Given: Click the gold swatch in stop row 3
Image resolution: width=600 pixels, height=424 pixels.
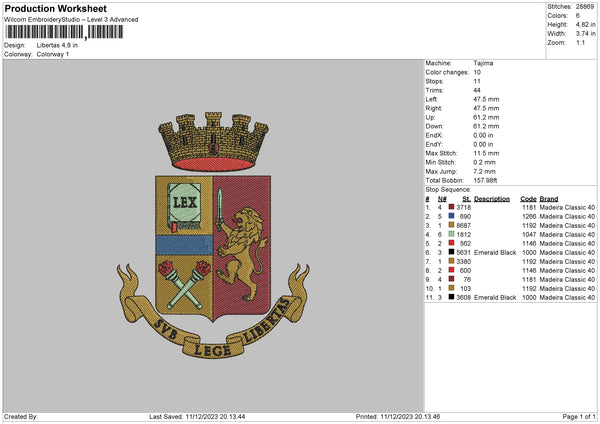Looking at the screenshot, I should (x=452, y=225).
